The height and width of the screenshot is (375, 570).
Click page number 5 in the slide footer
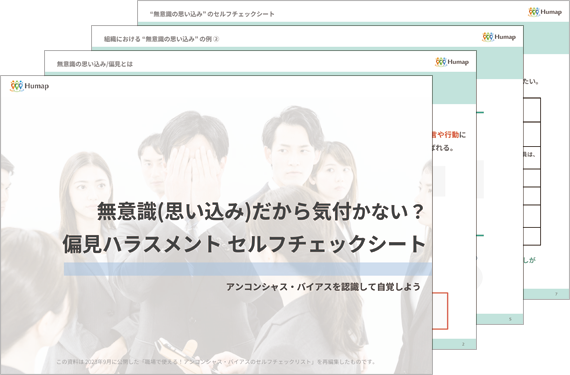510,319
